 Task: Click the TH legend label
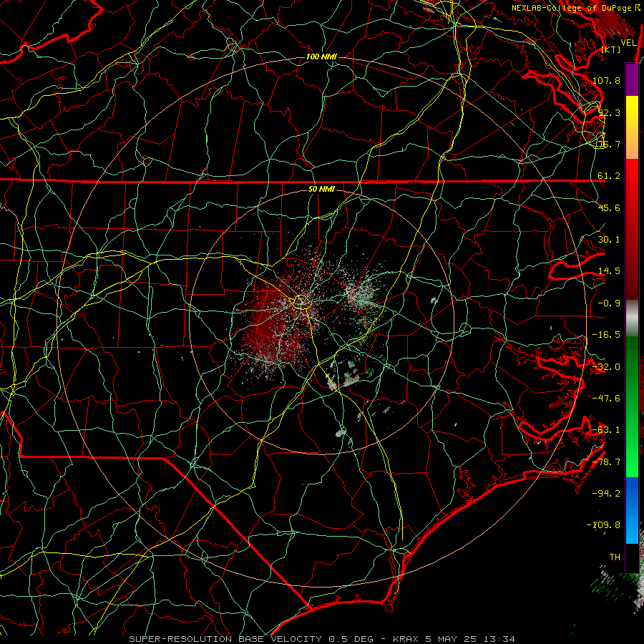pos(615,557)
